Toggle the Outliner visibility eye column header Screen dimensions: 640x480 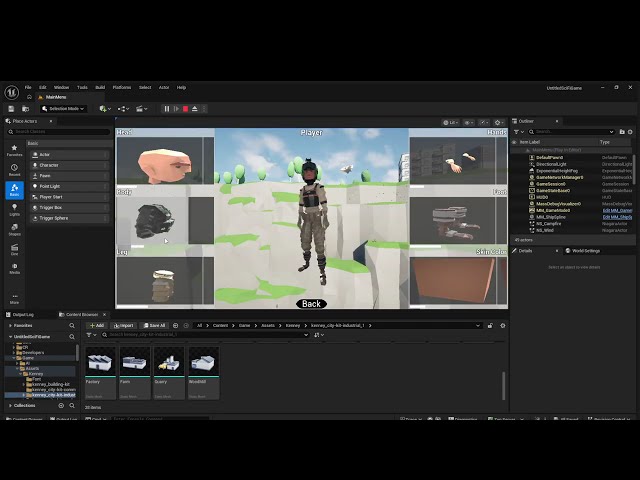pos(514,142)
